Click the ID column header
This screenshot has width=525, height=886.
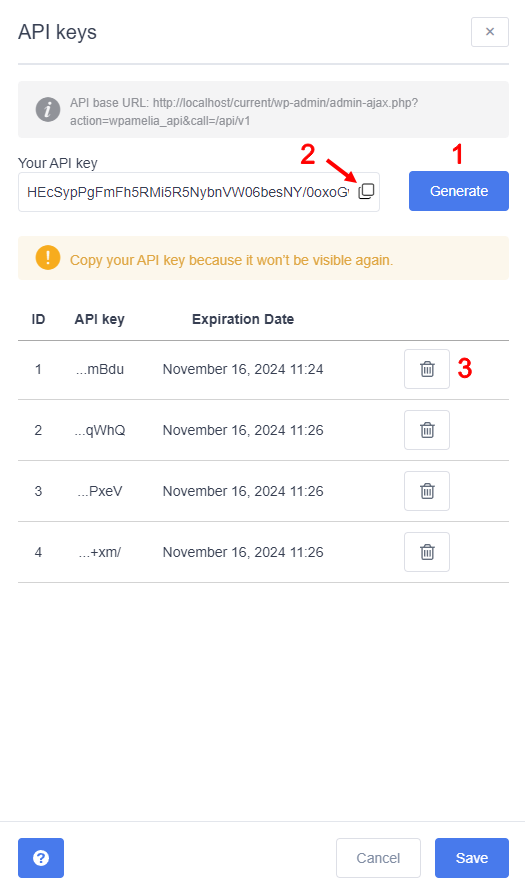tap(38, 319)
